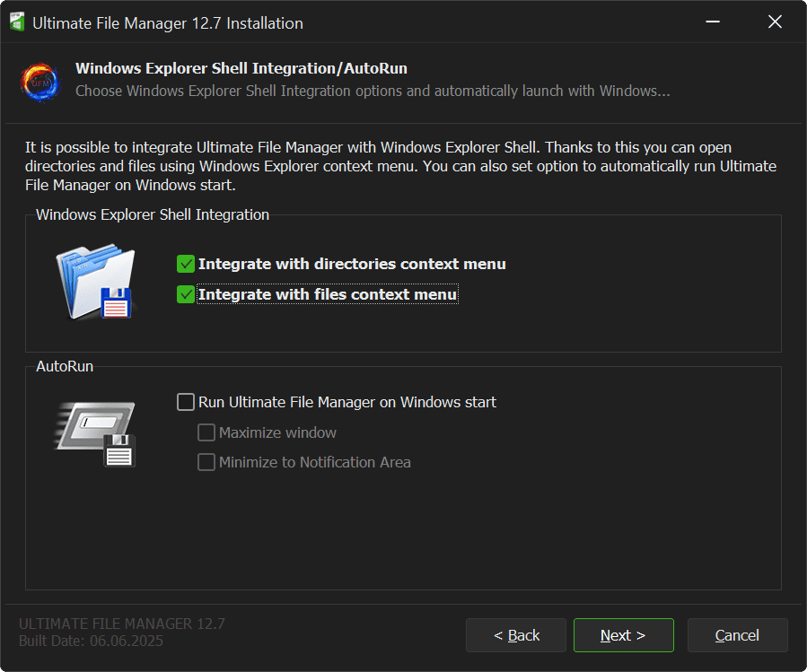807x672 pixels.
Task: Click the AutoRun window with floppy icon
Action: coord(94,434)
